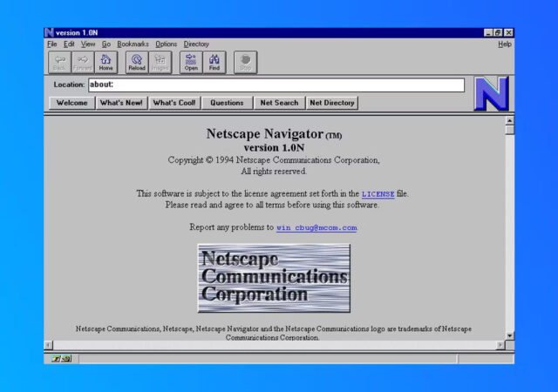Open a location with Open icon

(x=191, y=62)
